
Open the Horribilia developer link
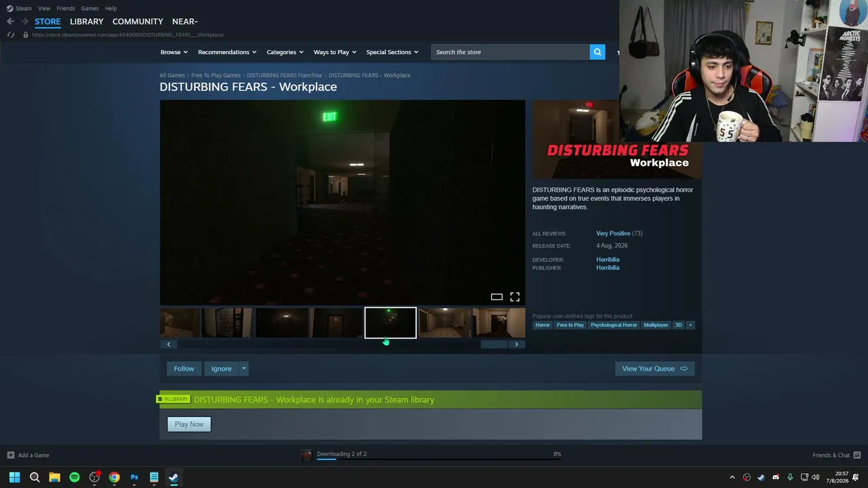(x=608, y=260)
